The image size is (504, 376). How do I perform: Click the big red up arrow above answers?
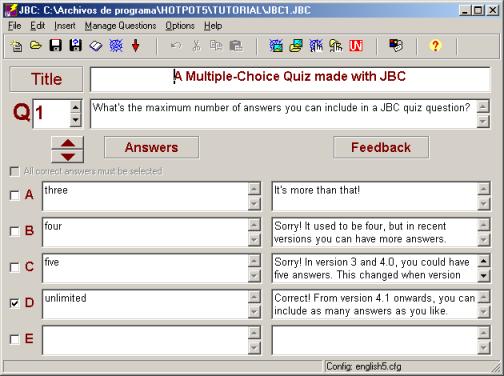click(68, 143)
